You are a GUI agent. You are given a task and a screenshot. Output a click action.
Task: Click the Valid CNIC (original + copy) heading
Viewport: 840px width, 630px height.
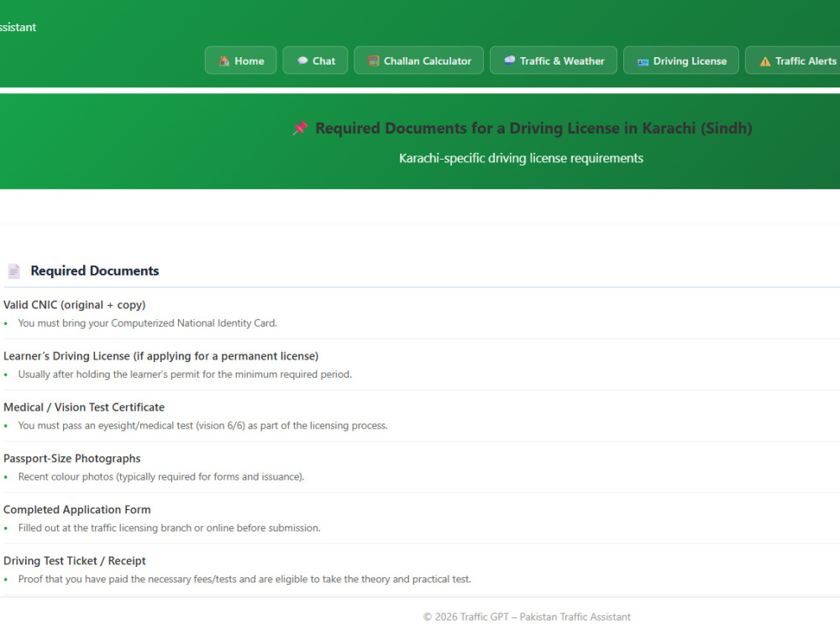pyautogui.click(x=75, y=305)
